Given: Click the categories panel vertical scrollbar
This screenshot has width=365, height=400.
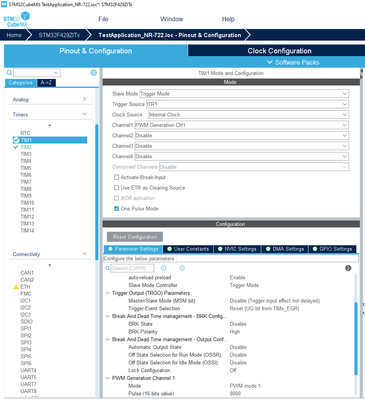Looking at the screenshot, I should (97, 192).
